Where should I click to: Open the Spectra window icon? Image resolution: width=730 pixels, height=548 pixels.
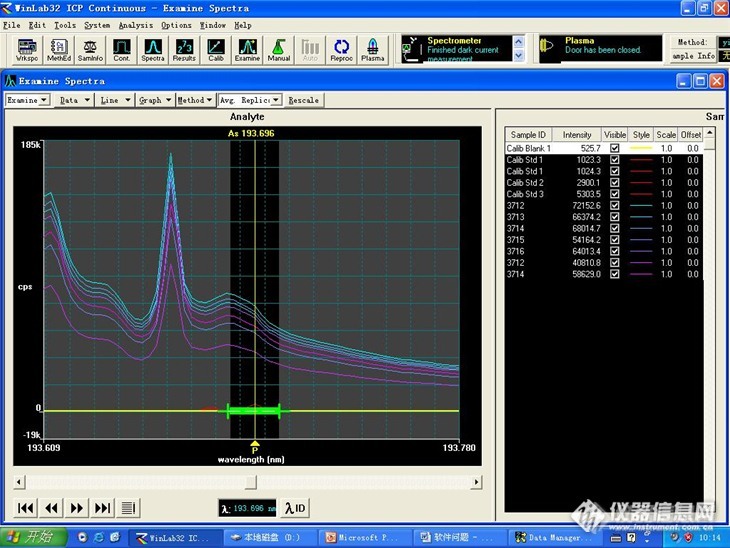tap(153, 50)
